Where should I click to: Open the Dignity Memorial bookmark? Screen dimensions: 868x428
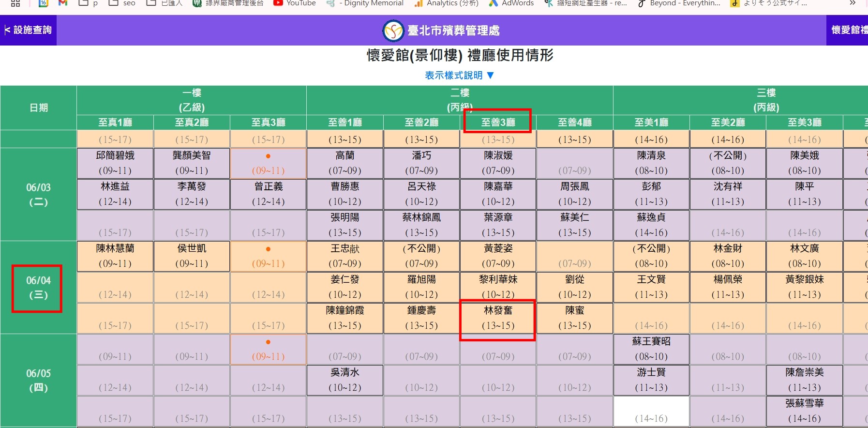click(365, 3)
